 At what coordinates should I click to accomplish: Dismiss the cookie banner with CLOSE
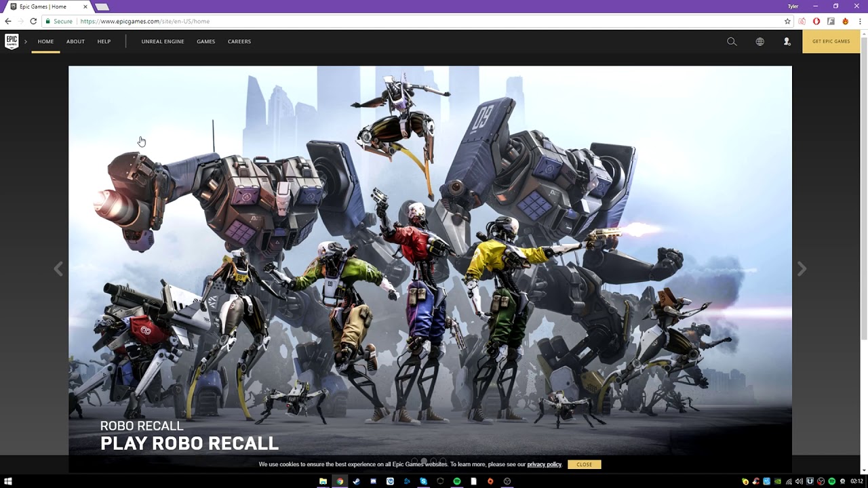[585, 464]
